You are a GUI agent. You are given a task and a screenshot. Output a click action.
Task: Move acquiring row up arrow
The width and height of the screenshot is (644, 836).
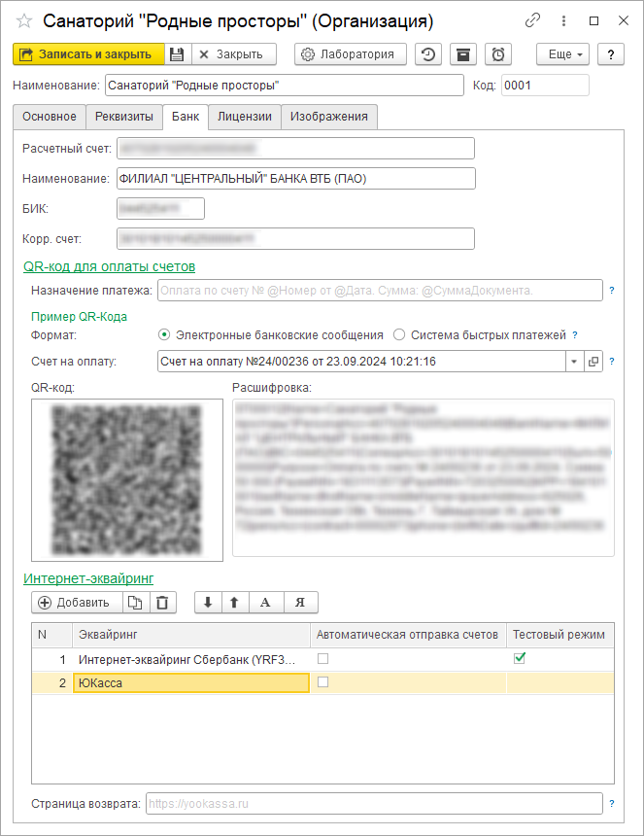(234, 603)
